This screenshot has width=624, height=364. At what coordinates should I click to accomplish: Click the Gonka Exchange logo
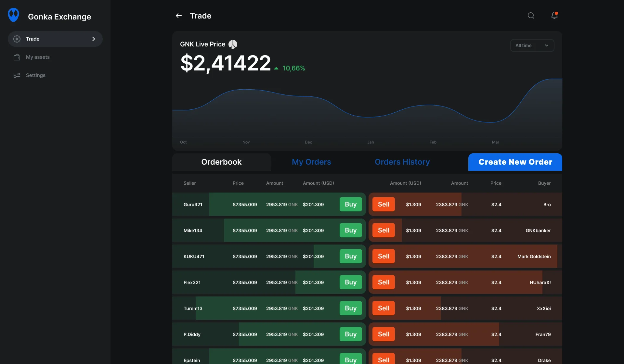[14, 15]
